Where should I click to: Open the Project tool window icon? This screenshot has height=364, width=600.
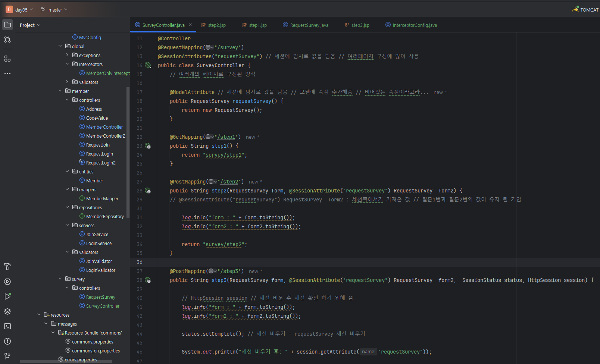(x=7, y=25)
